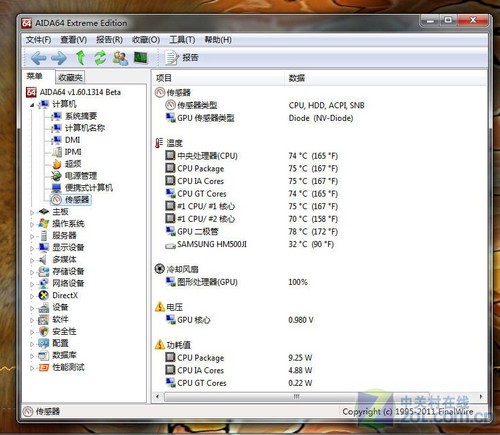Click the 功耗值 warning group icon
This screenshot has height=435, width=500.
click(x=160, y=344)
